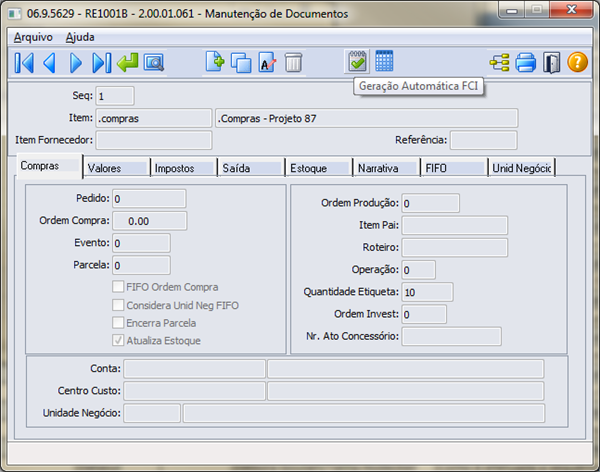Viewport: 600px width, 472px height.
Task: Click the application icon in title bar
Action: pos(15,14)
